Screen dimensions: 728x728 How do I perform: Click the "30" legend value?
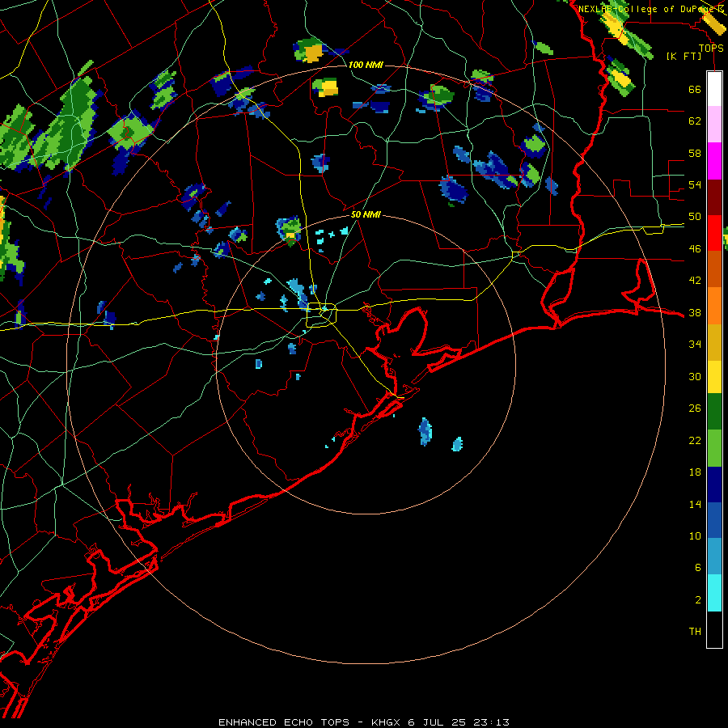[695, 376]
